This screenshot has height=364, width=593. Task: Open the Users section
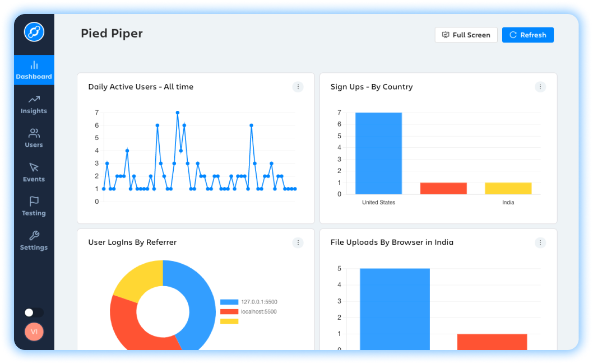point(34,138)
